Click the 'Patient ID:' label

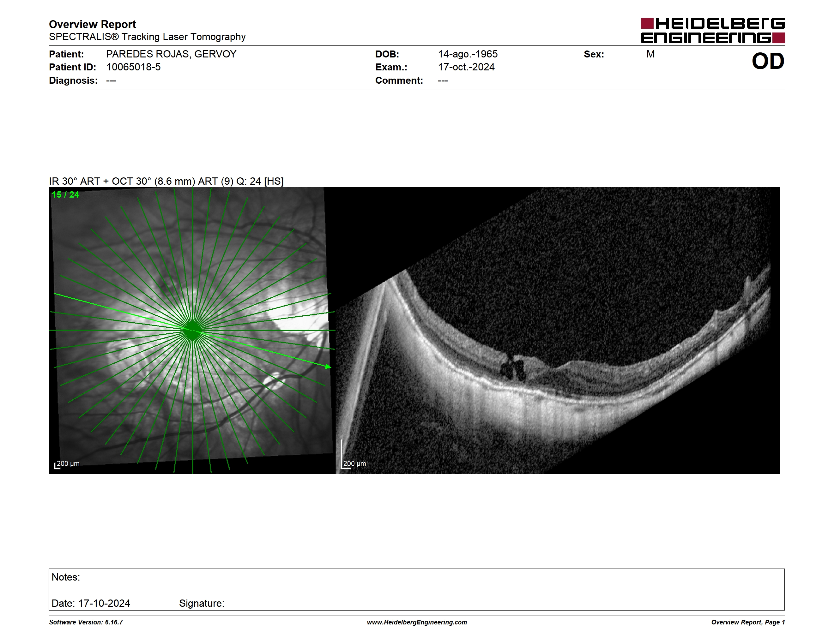73,67
